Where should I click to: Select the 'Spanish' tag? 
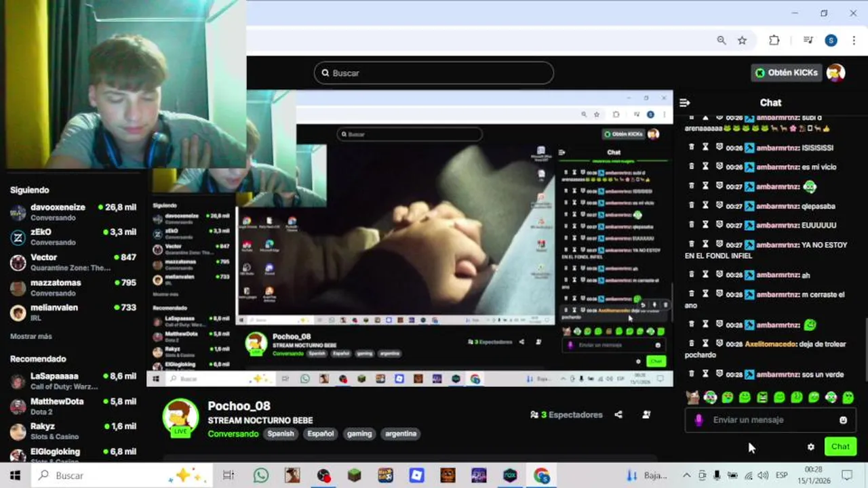[281, 434]
